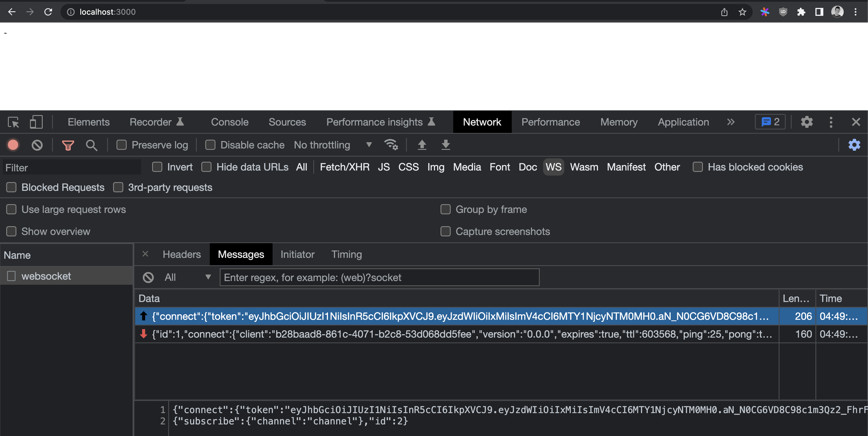This screenshot has width=868, height=436.
Task: Open the Application tab
Action: (x=683, y=122)
